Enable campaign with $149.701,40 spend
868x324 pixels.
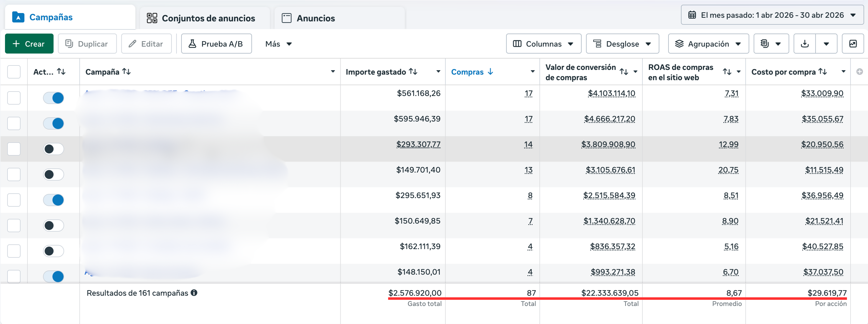53,175
